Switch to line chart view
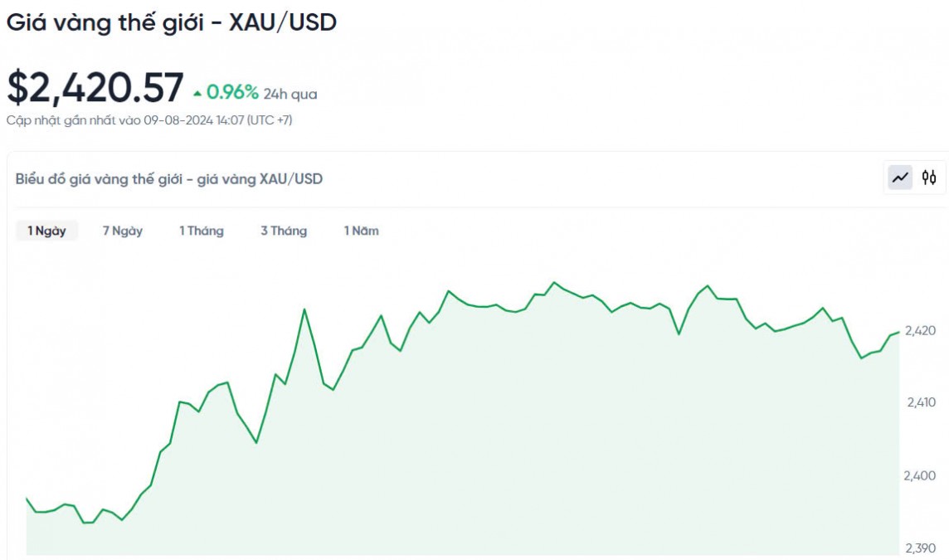Image resolution: width=949 pixels, height=560 pixels. point(900,177)
